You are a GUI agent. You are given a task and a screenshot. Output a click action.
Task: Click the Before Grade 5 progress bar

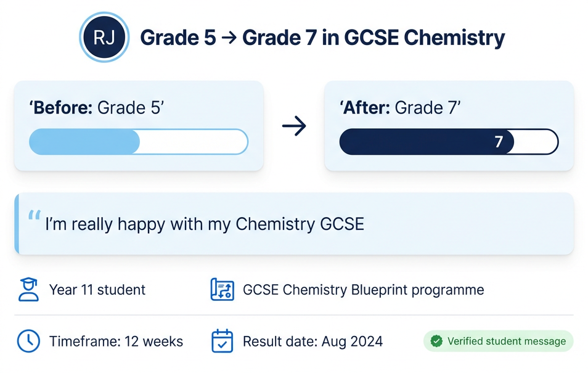[139, 142]
